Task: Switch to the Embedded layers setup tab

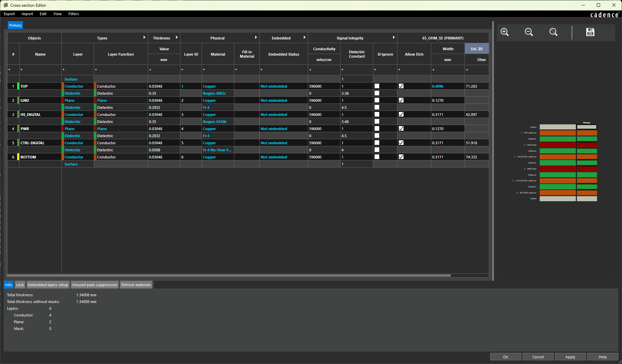Action: click(x=48, y=285)
